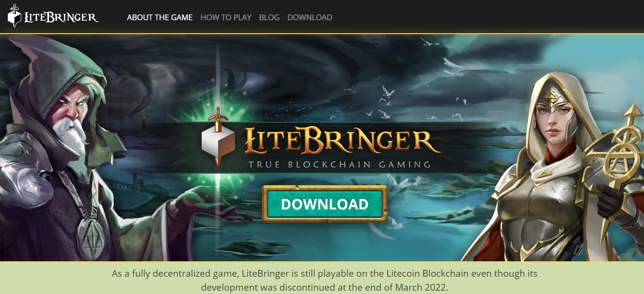
Task: Click the sword-in-cube emblem in hero banner
Action: [x=218, y=138]
